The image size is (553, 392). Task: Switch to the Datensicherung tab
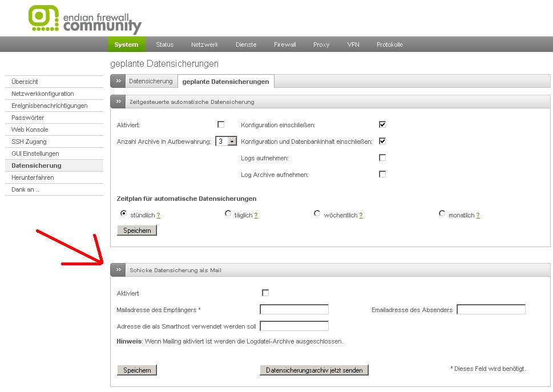click(x=151, y=82)
